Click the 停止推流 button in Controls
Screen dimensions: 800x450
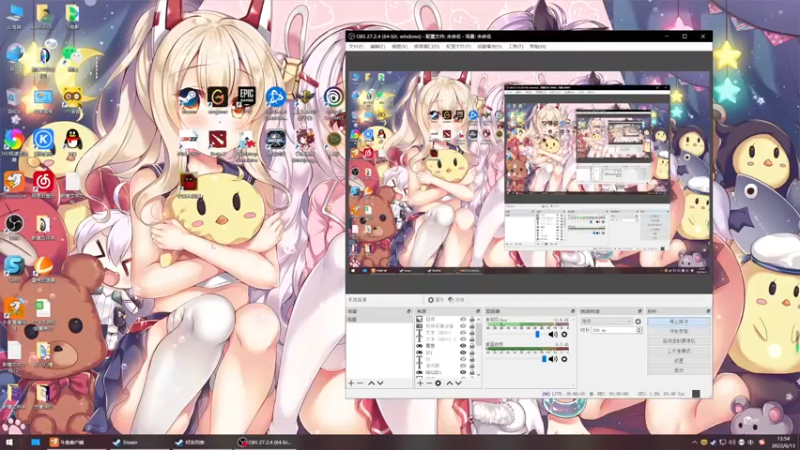679,322
